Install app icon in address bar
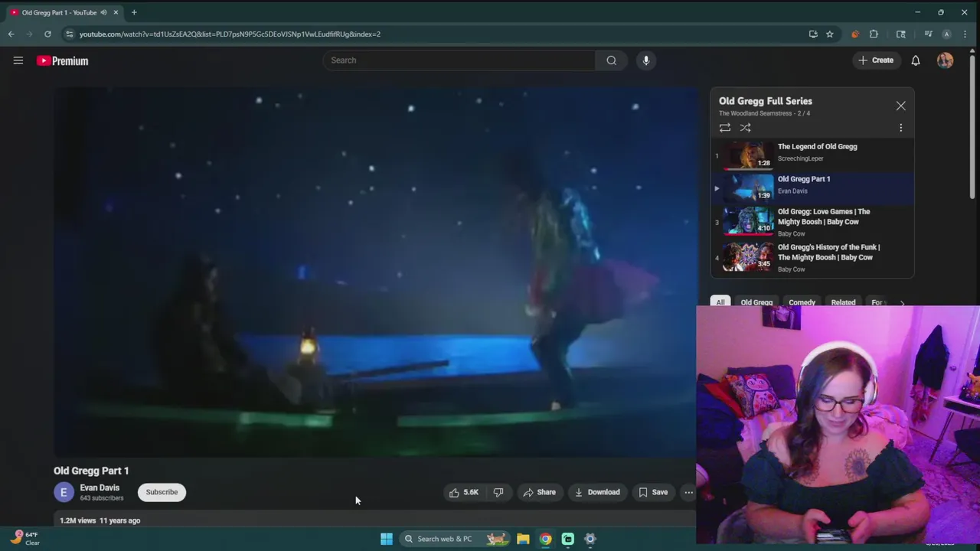This screenshot has height=551, width=980. pos(813,34)
